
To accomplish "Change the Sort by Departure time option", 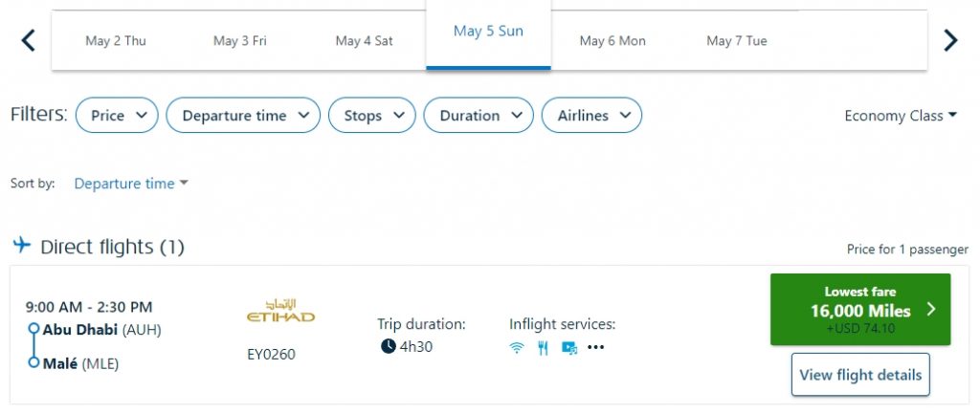I will tap(131, 184).
